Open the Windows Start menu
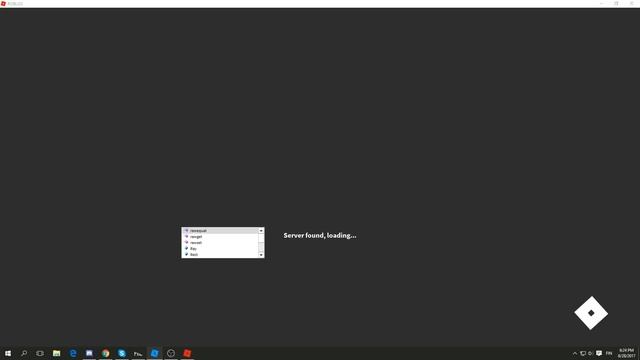The height and width of the screenshot is (360, 640). pyautogui.click(x=8, y=353)
